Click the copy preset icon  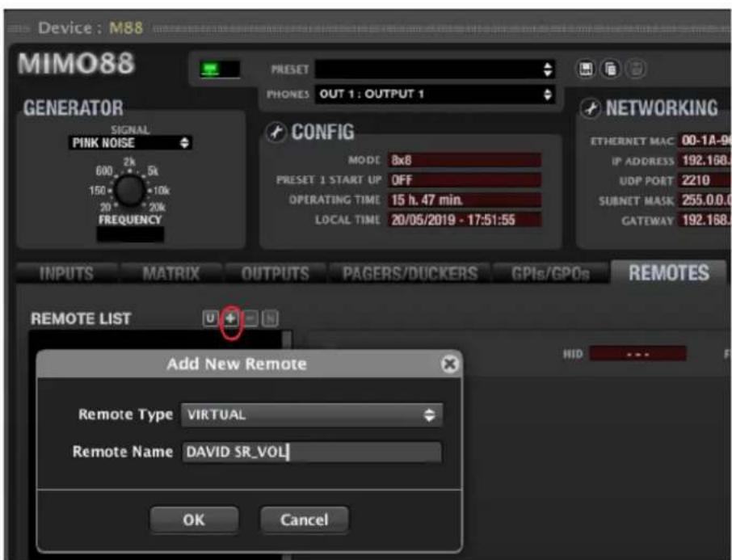[610, 69]
